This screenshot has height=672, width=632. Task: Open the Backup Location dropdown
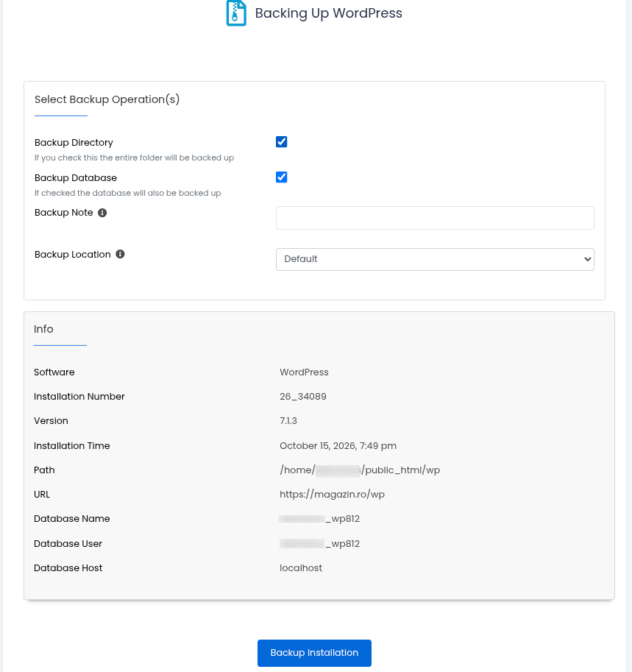435,259
